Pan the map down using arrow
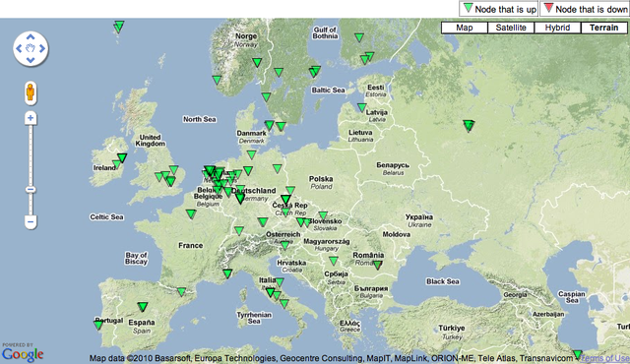630x364 pixels. [31, 60]
